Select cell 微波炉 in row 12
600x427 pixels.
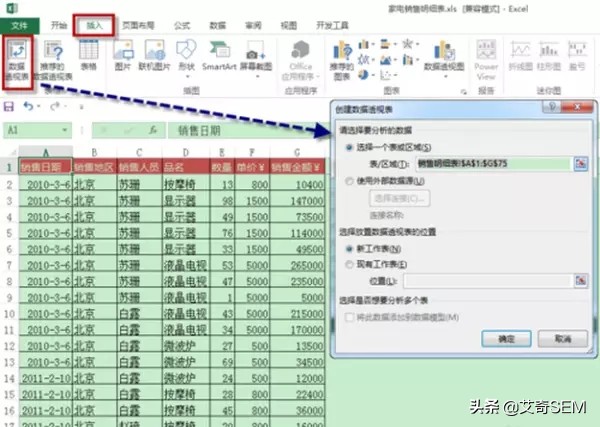tap(186, 346)
